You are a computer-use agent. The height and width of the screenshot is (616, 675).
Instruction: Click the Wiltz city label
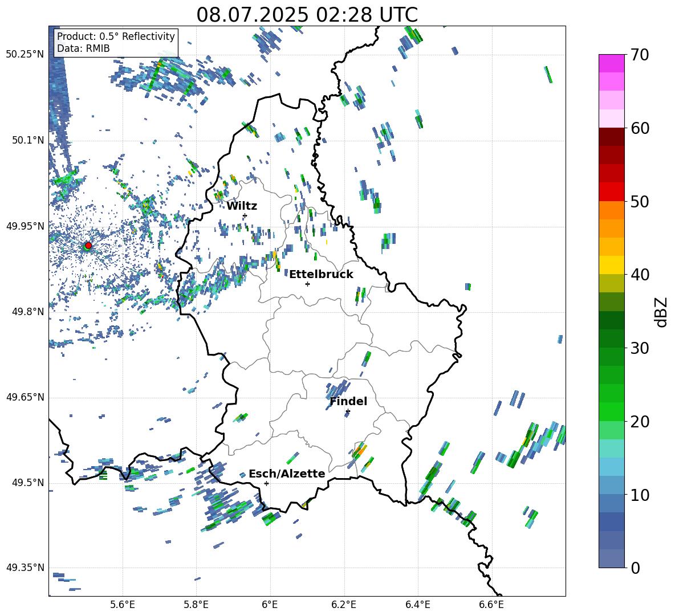(242, 206)
